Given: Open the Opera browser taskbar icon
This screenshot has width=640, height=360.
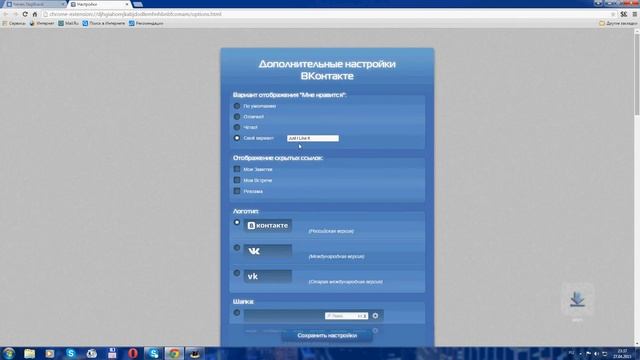Looking at the screenshot, I should point(133,353).
